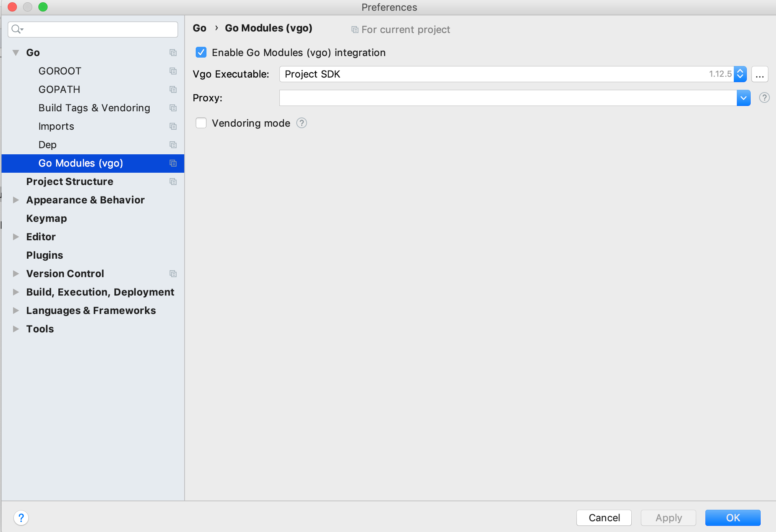The image size is (776, 532).
Task: Click the copy settings icon next to Version Control
Action: point(173,274)
